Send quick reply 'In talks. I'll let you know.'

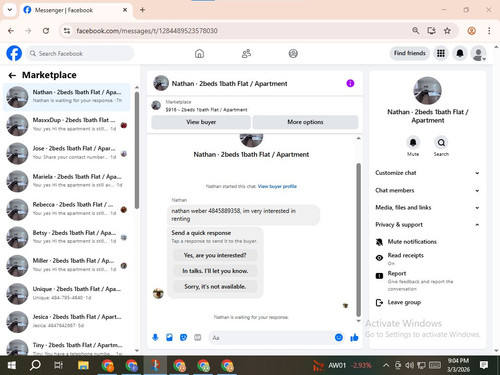point(215,271)
